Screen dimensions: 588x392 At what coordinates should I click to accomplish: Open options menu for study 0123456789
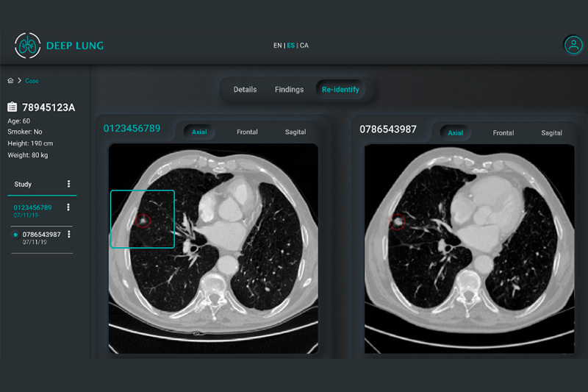tap(69, 208)
